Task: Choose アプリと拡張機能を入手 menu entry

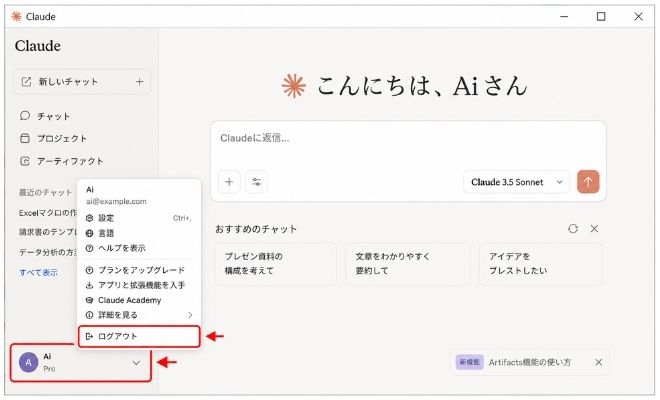Action: click(x=139, y=285)
